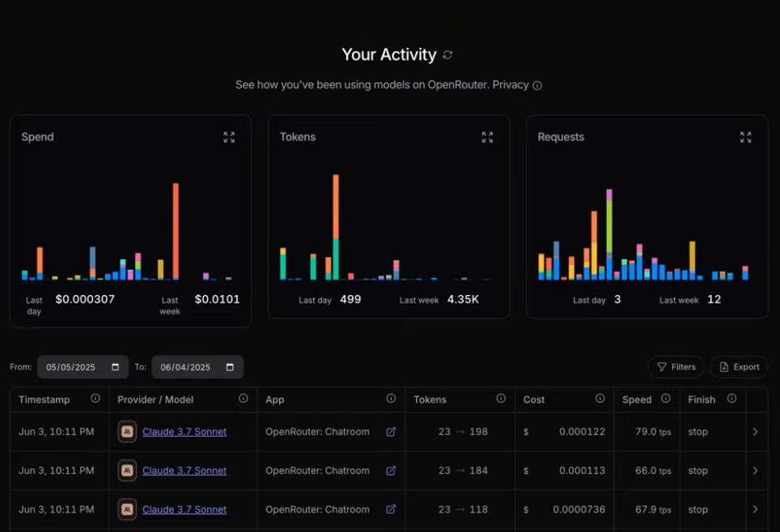This screenshot has width=780, height=532.
Task: Show info for Speed column
Action: (x=666, y=399)
